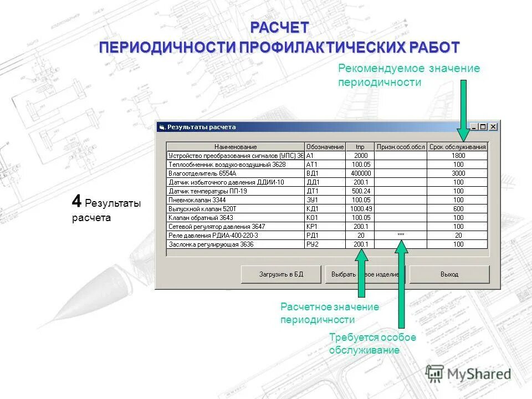
Task: Click designation cell А1
Action: click(x=325, y=156)
